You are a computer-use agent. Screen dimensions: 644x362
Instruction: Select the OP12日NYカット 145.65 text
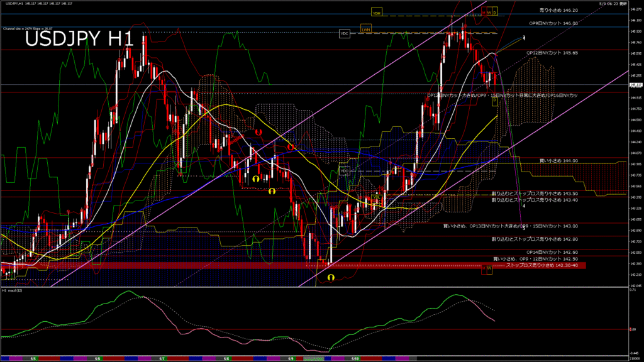tap(552, 53)
